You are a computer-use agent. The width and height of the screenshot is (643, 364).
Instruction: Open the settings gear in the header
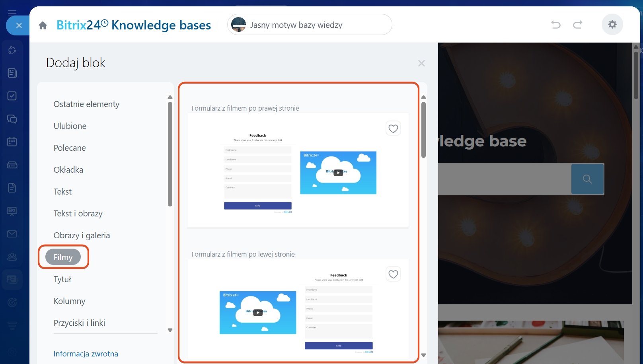pyautogui.click(x=612, y=25)
